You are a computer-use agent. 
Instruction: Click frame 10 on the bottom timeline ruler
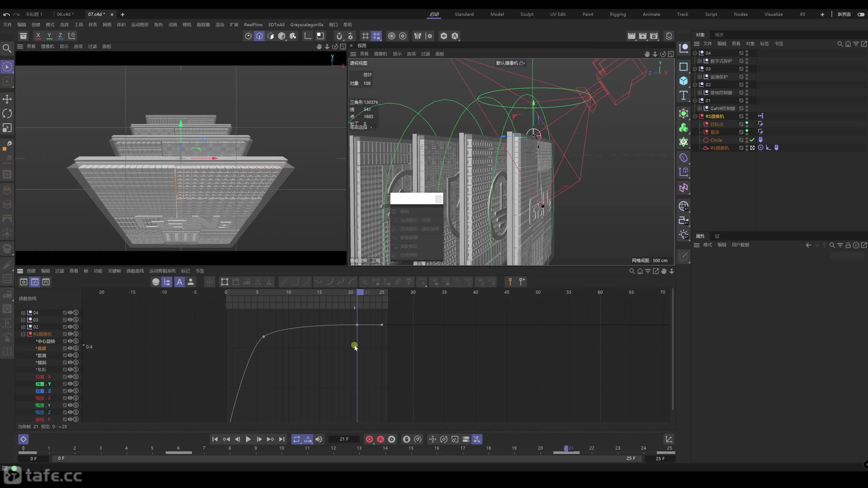pyautogui.click(x=281, y=448)
